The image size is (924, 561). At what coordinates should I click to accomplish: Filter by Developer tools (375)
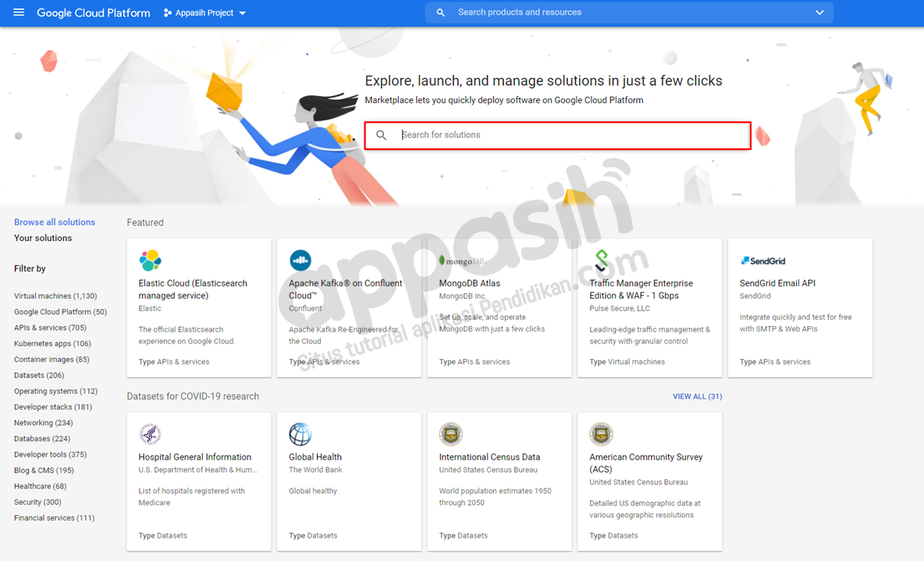click(x=50, y=455)
